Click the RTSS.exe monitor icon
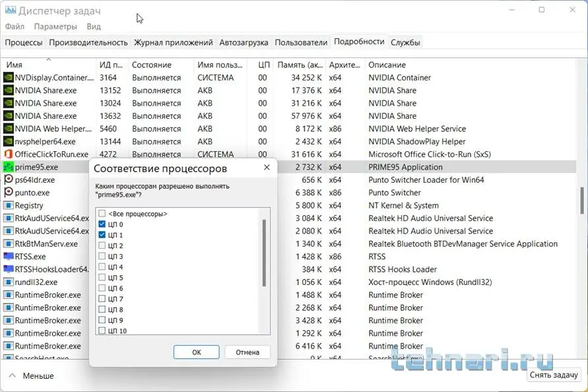This screenshot has height=392, width=588. [9, 257]
